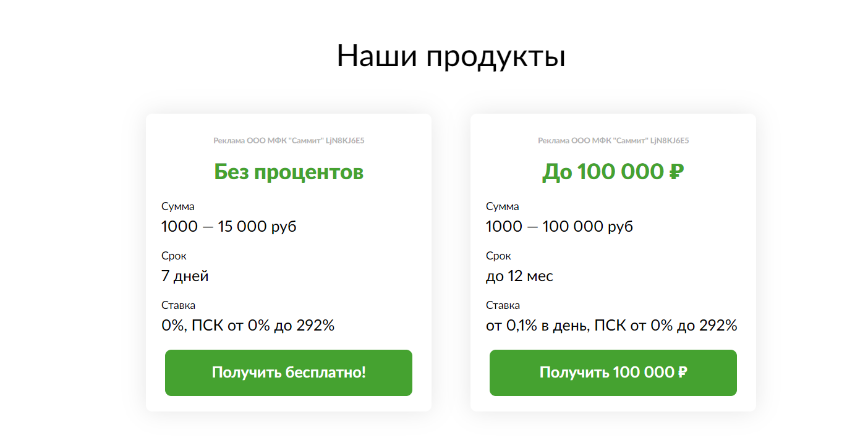Click the "1000 — 100 000 руб" amount
This screenshot has height=443, width=868.
coord(560,226)
